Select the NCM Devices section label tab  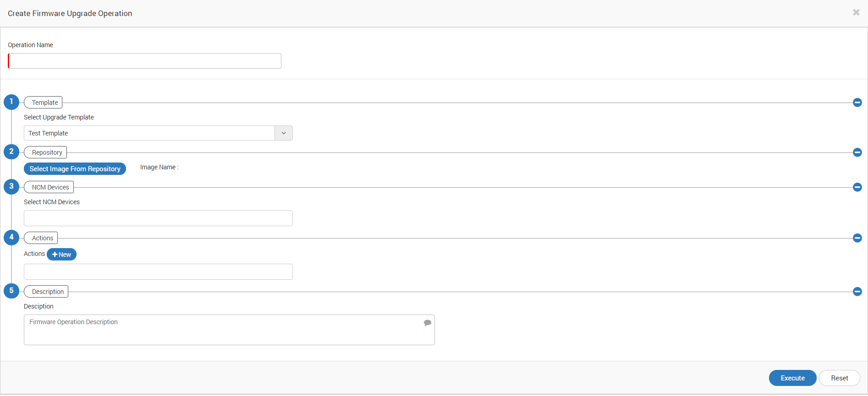[x=49, y=187]
